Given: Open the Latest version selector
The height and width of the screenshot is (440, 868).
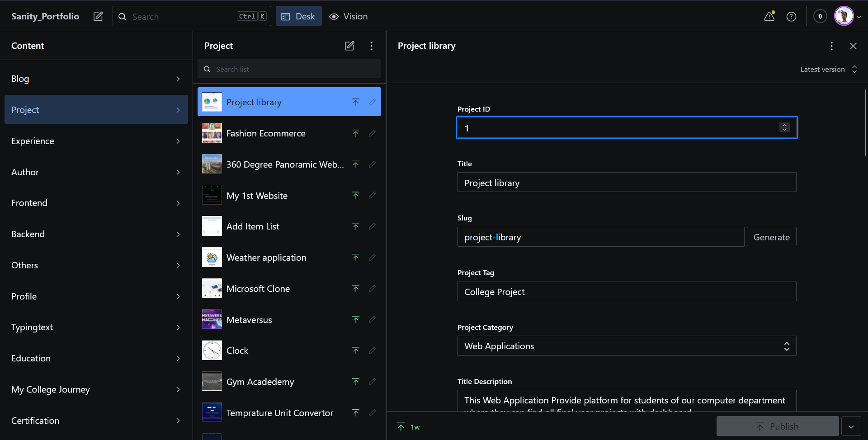Looking at the screenshot, I should 828,70.
